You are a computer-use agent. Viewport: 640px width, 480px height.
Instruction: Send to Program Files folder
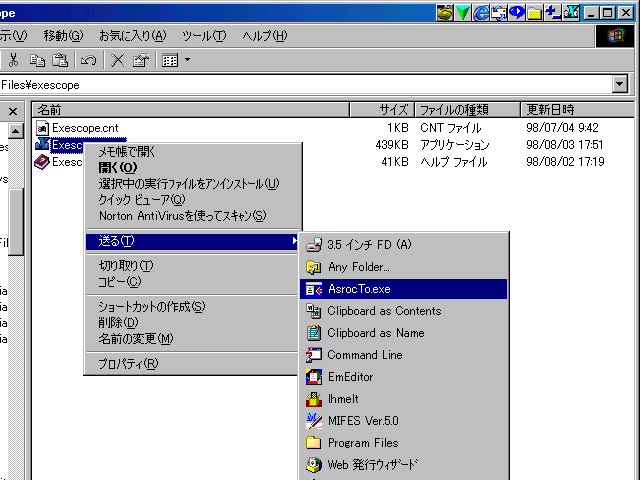404,443
